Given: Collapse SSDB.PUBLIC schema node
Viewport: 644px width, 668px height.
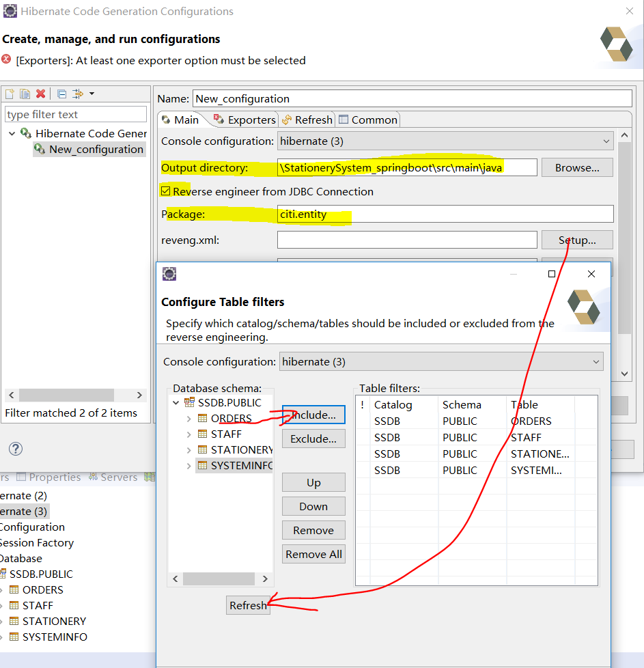Looking at the screenshot, I should click(176, 402).
